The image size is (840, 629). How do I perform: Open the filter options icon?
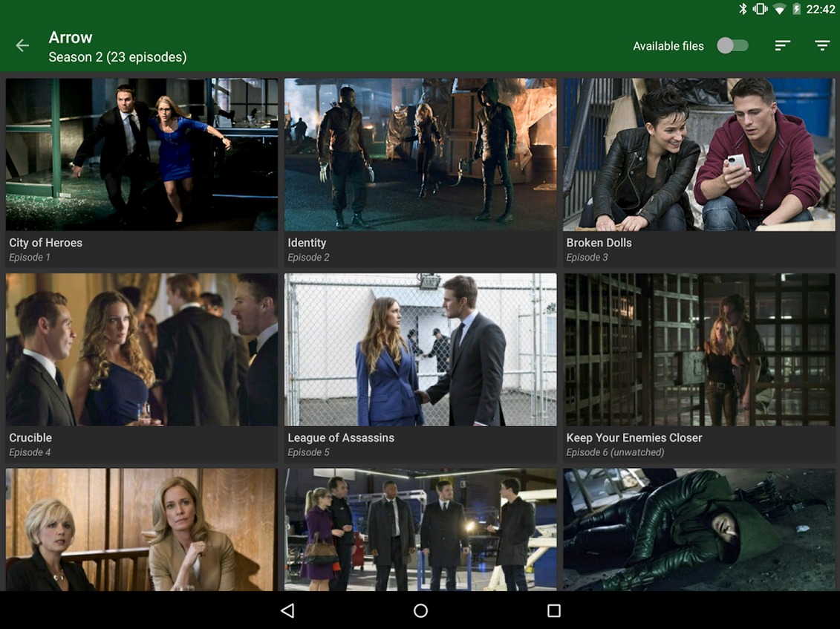[x=821, y=45]
